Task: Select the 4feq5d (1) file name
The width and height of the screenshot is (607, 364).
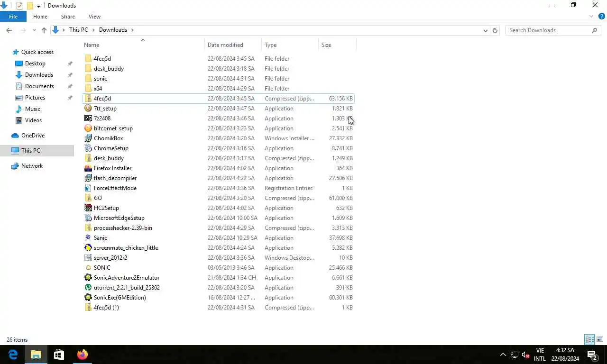Action: [106, 308]
